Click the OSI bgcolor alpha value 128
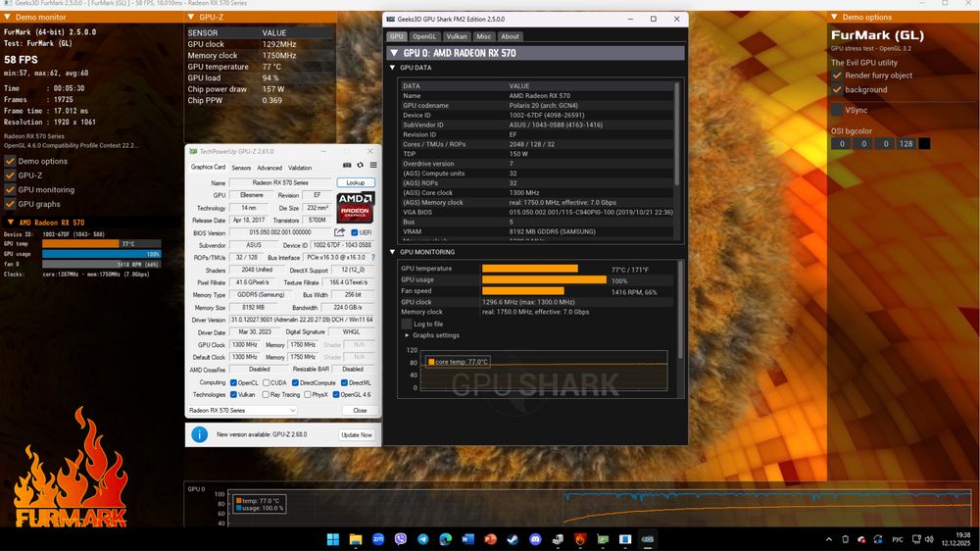980x551 pixels. (x=906, y=144)
